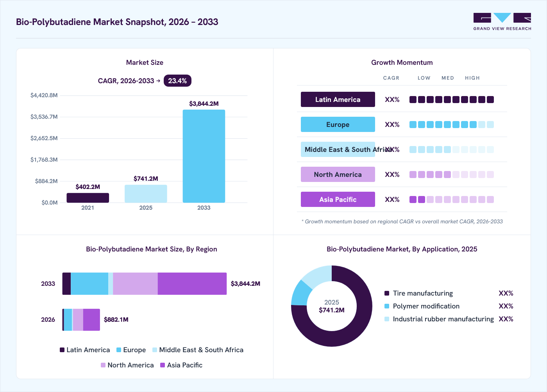
Task: Click the Europe segment of 2033 stacked bar
Action: [89, 283]
